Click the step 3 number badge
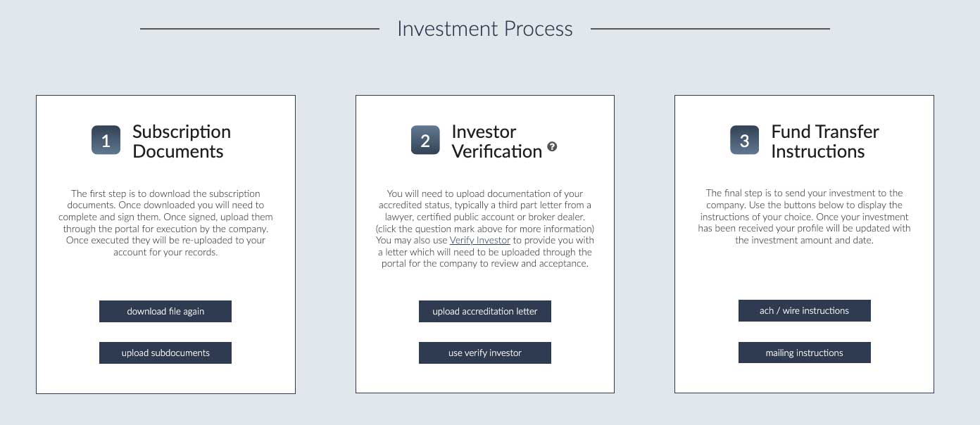This screenshot has width=980, height=425. point(745,140)
